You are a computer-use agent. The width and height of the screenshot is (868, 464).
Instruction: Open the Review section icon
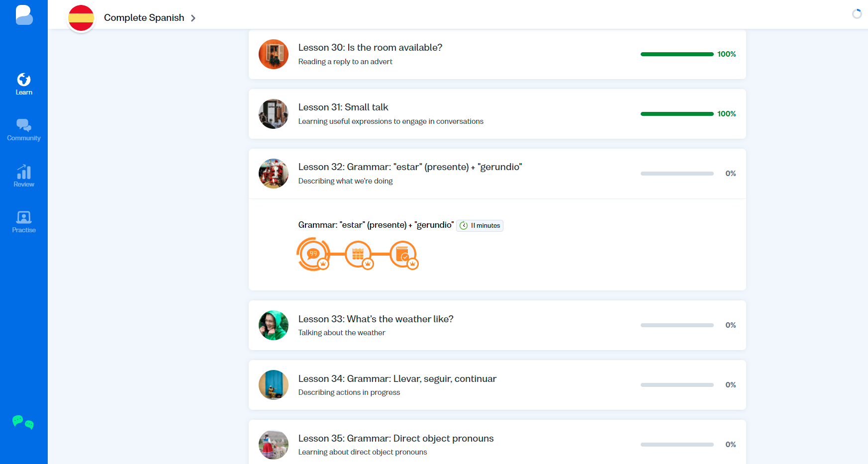pyautogui.click(x=24, y=176)
